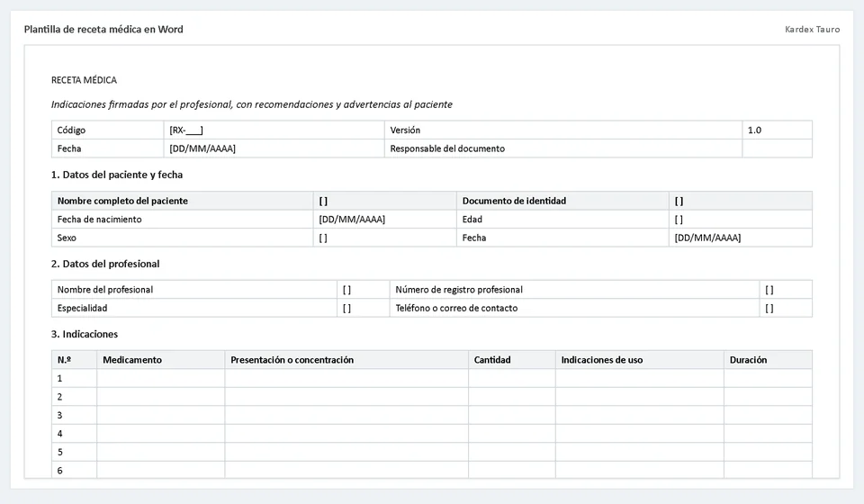Viewport: 864px width, 504px height.
Task: Click the 'Indicaciones de uso' column header
Action: (x=640, y=360)
